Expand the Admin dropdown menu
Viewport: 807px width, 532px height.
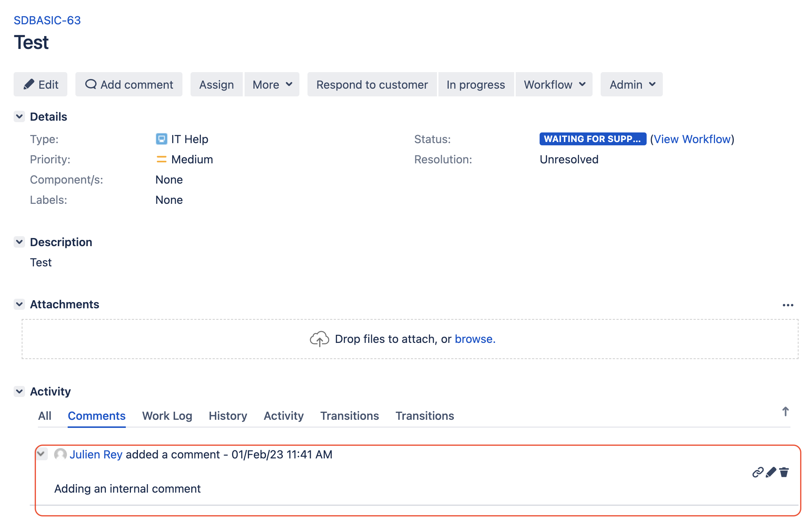coord(632,85)
